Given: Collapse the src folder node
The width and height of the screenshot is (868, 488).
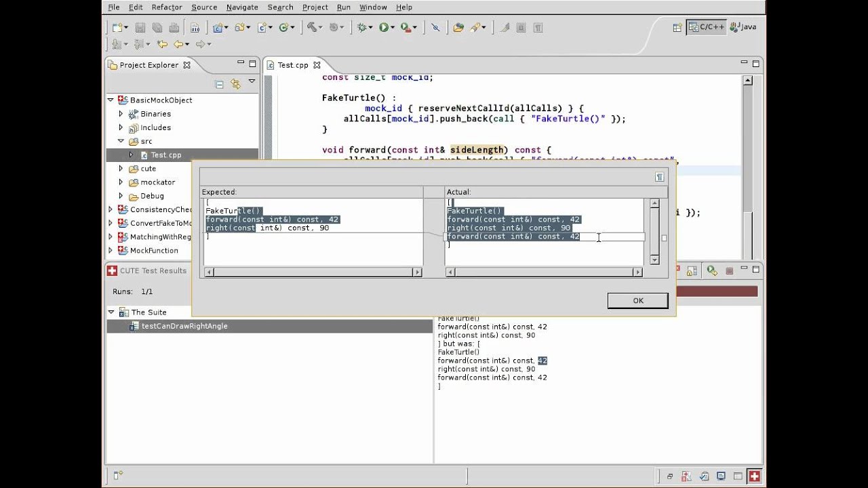Looking at the screenshot, I should pyautogui.click(x=121, y=141).
